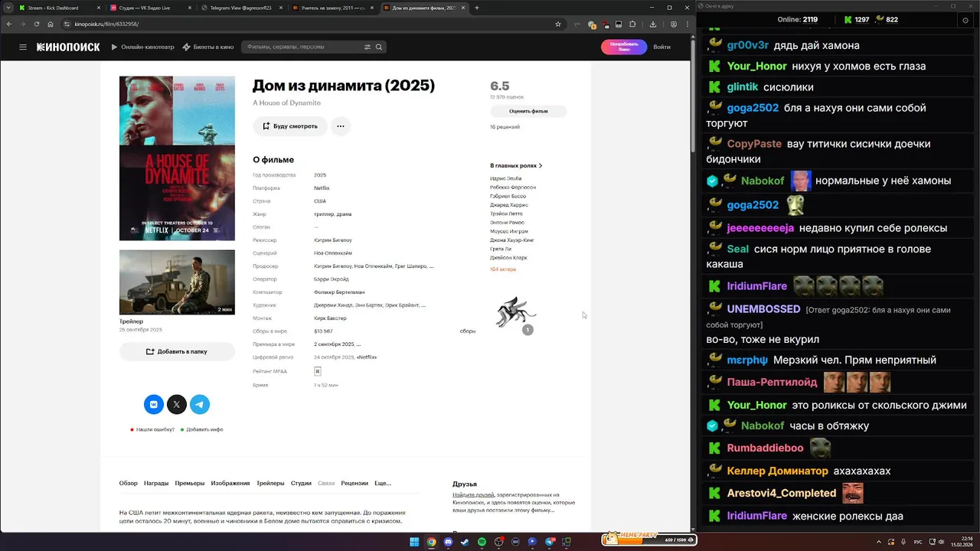980x551 pixels.
Task: Open the browser profile avatar icon
Action: [x=673, y=24]
